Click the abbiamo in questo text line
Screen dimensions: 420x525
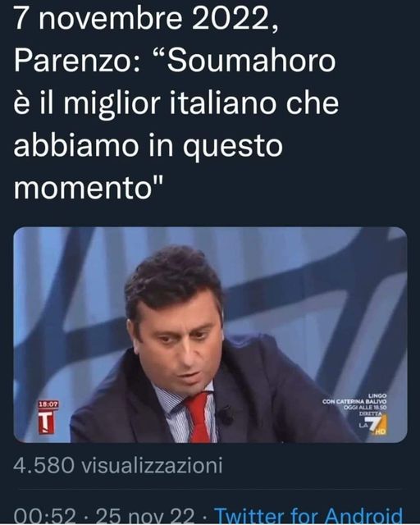[148, 147]
